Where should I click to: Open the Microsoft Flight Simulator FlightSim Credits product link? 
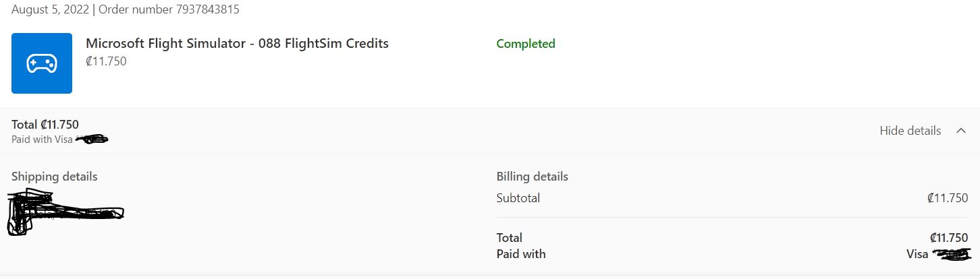pos(237,44)
